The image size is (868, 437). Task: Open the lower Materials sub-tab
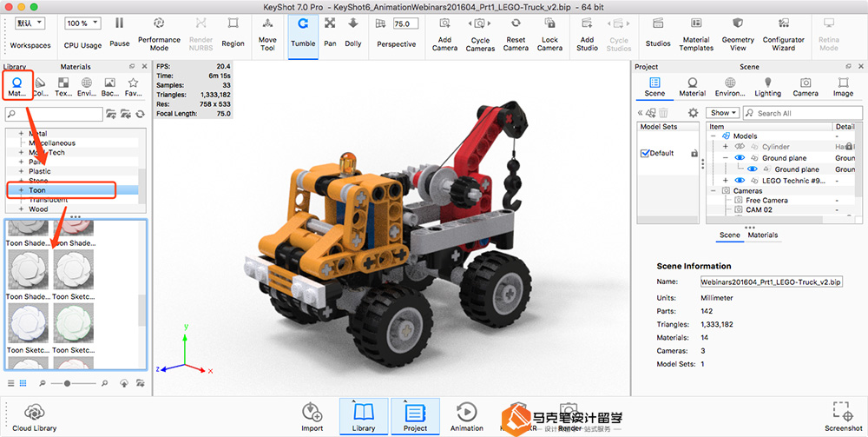tap(763, 235)
